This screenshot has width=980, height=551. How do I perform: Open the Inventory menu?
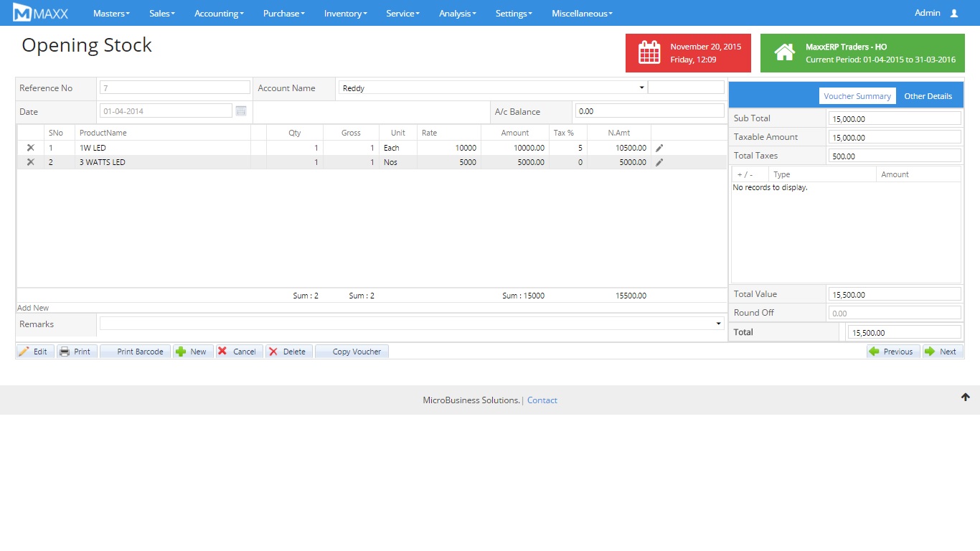(x=345, y=14)
